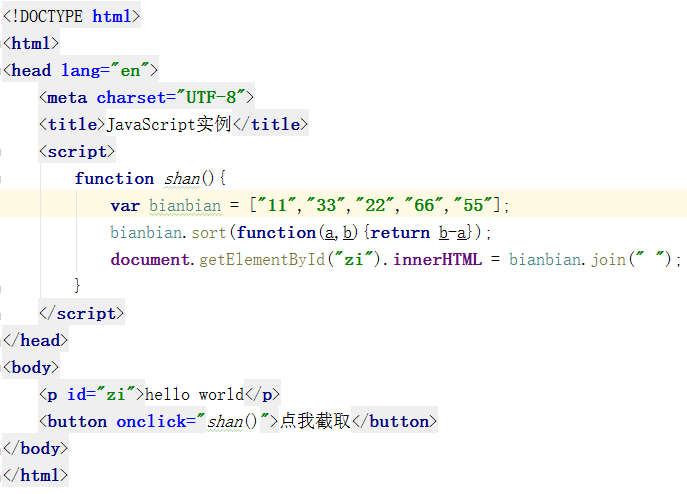Viewport: 687px width, 494px height.
Task: Click the "66" string in the array
Action: (x=423, y=206)
